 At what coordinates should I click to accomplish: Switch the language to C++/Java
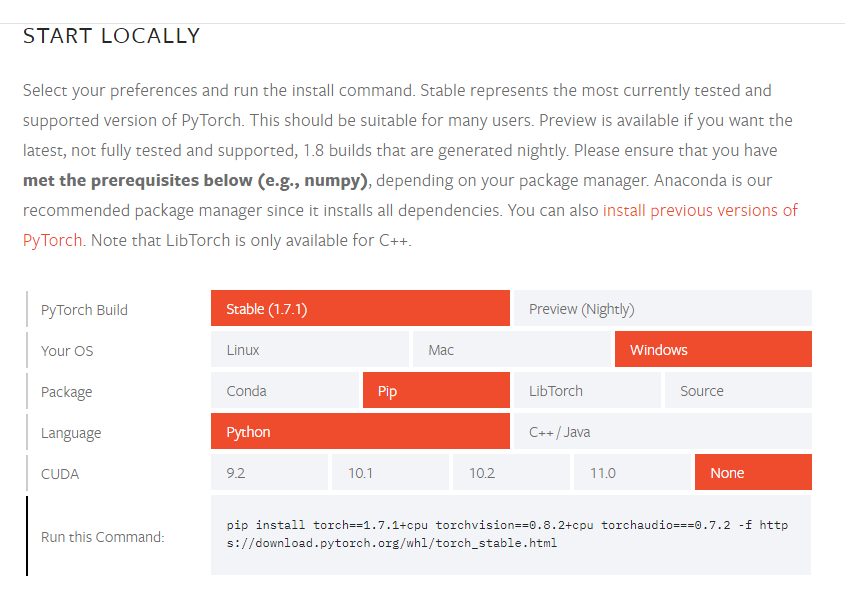click(x=661, y=431)
